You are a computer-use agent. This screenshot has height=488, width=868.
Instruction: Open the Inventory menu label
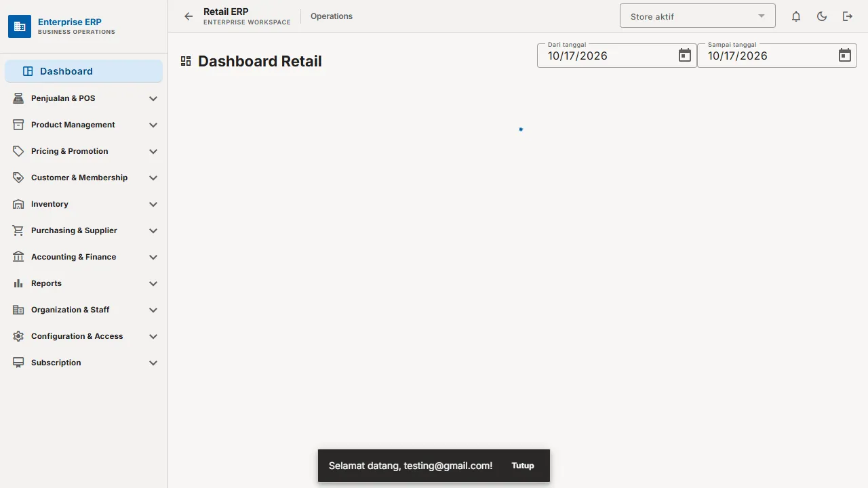tap(50, 204)
